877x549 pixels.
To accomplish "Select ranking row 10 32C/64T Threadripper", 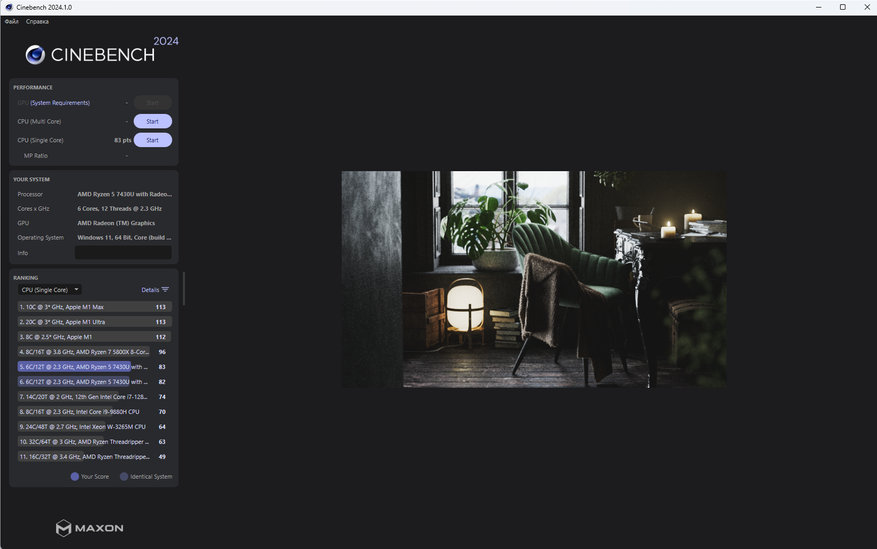I will tap(95, 442).
